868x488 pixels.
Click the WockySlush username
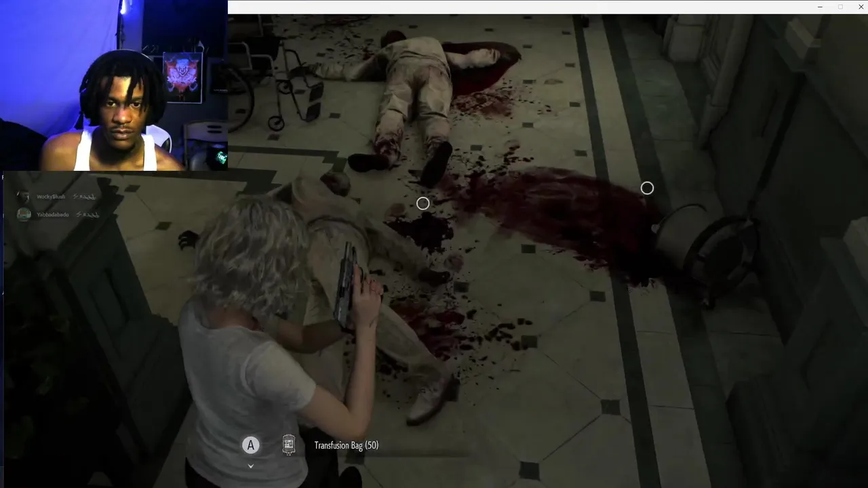(51, 197)
